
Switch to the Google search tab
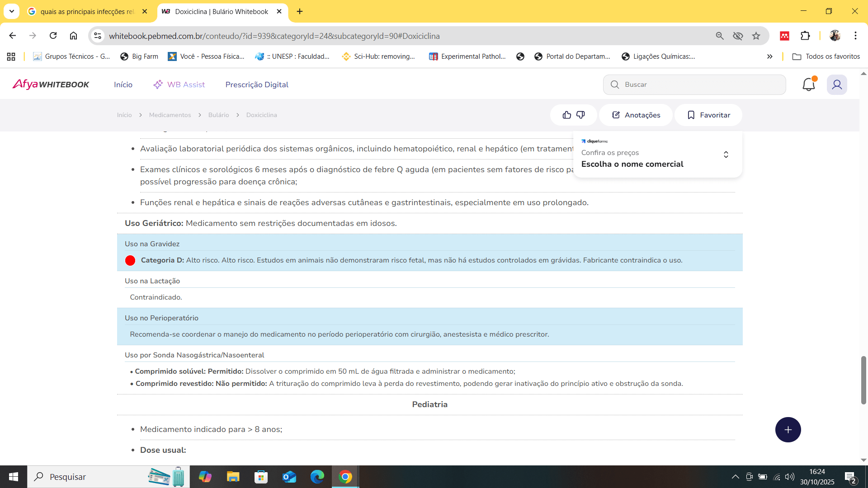(87, 11)
